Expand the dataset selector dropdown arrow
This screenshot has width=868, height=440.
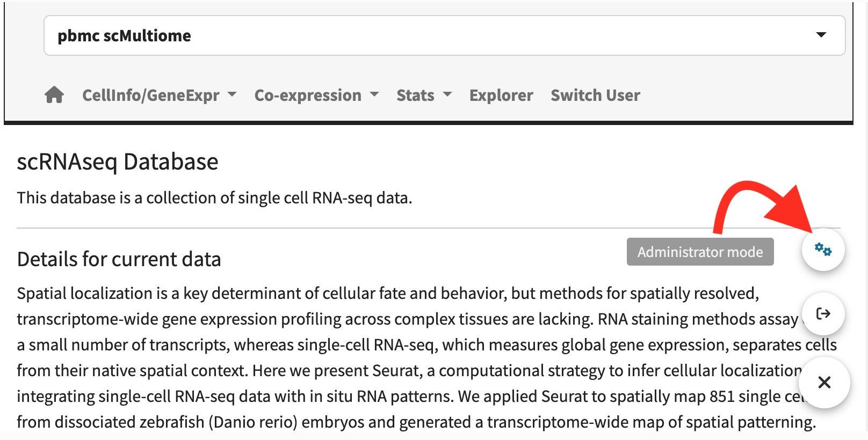[x=821, y=35]
